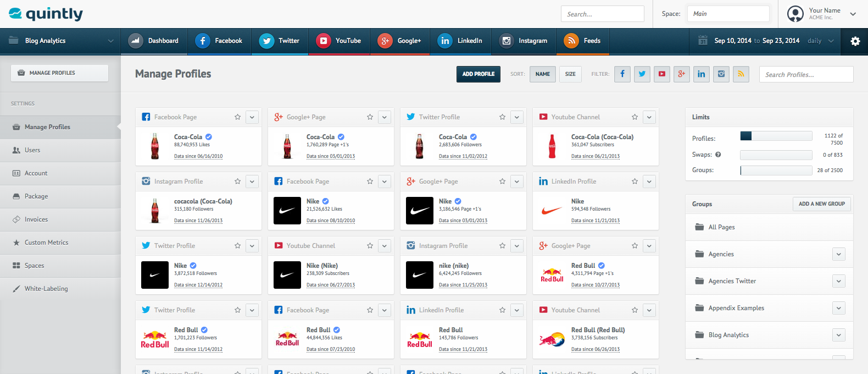
Task: Star the cocacola Instagram Profile
Action: pyautogui.click(x=238, y=182)
